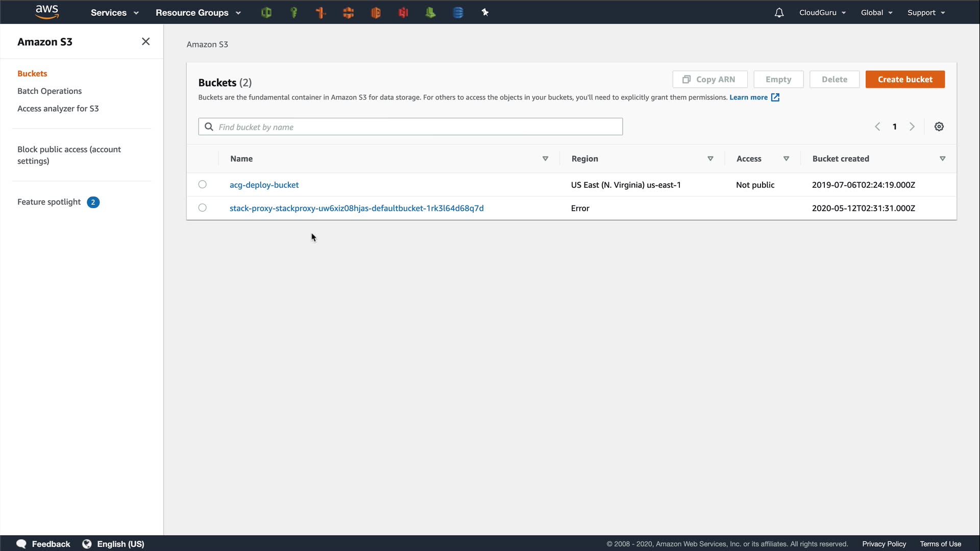This screenshot has width=980, height=551.
Task: Open the table preferences gear icon
Action: 939,127
